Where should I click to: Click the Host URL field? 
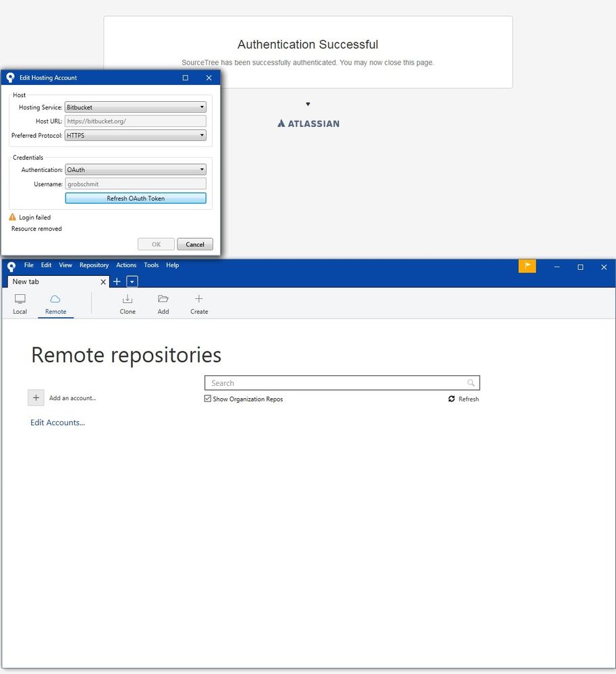136,121
